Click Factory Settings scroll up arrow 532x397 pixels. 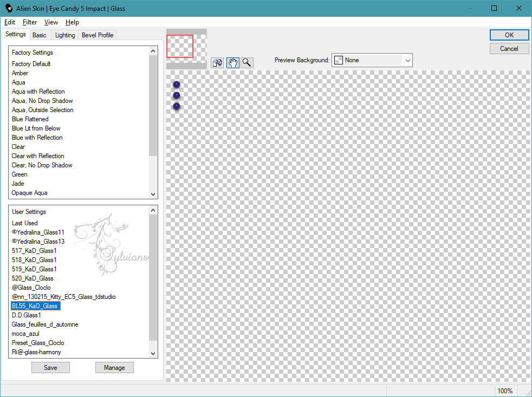153,51
